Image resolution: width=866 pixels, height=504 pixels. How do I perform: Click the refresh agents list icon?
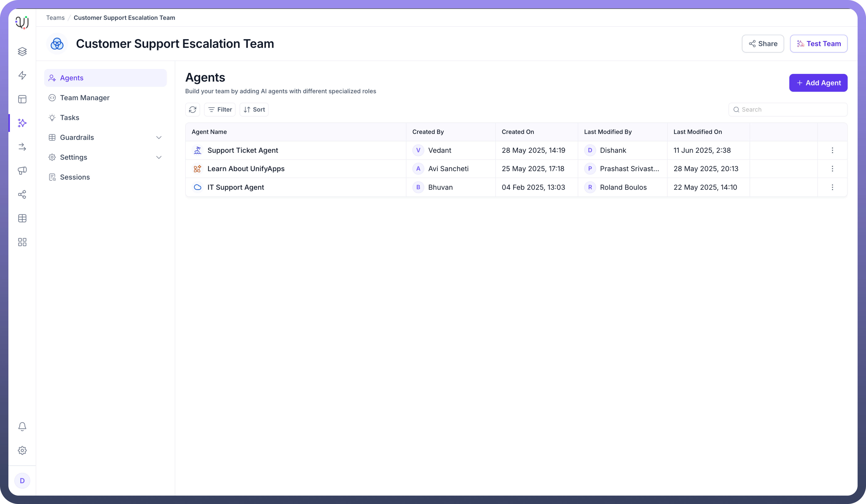pos(193,110)
